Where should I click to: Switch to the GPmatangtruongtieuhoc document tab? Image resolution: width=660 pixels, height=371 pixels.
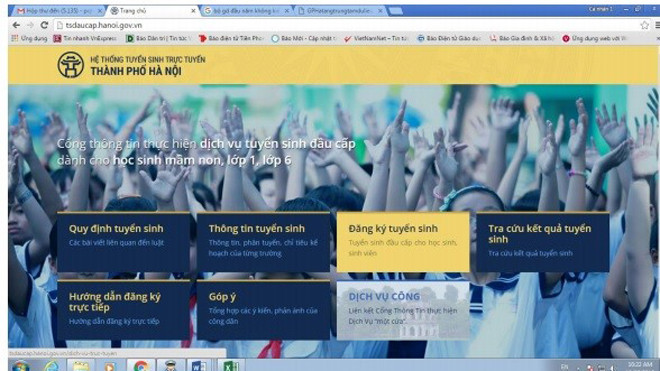point(340,11)
